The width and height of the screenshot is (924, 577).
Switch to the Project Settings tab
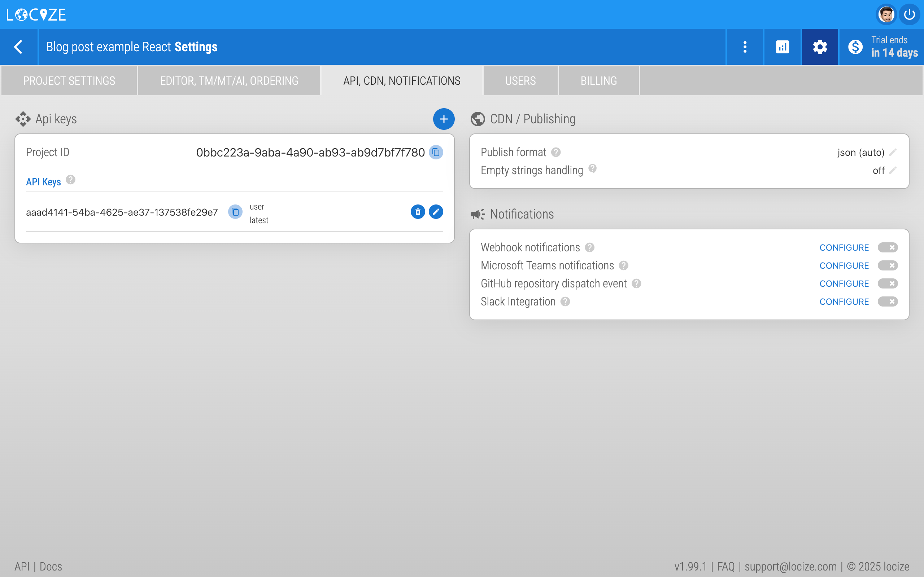[x=69, y=81]
